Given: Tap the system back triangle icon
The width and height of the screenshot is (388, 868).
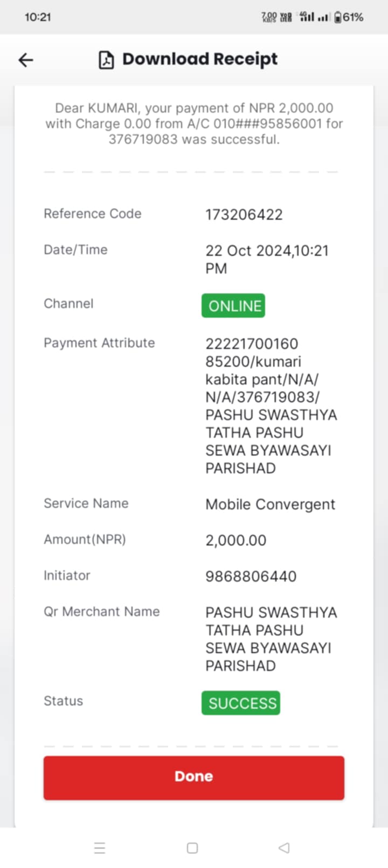Looking at the screenshot, I should (284, 848).
